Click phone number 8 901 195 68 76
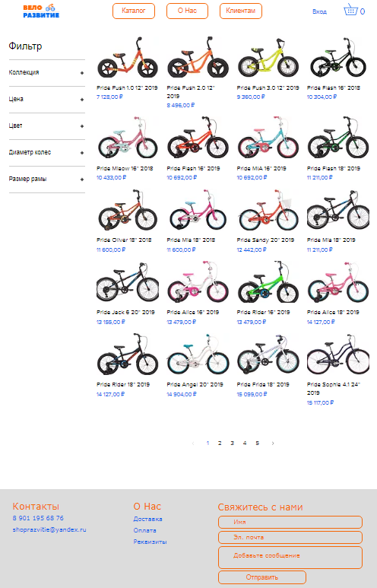 pyautogui.click(x=38, y=518)
